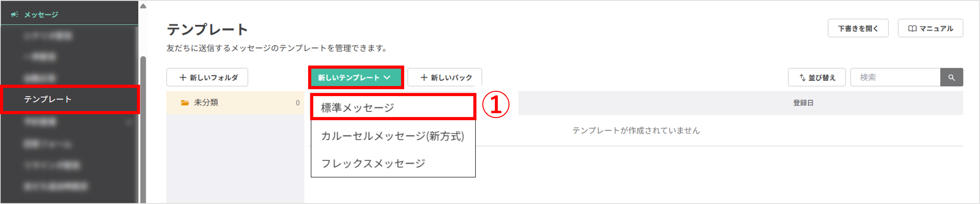
Task: Click into the 検索 input field
Action: [895, 77]
